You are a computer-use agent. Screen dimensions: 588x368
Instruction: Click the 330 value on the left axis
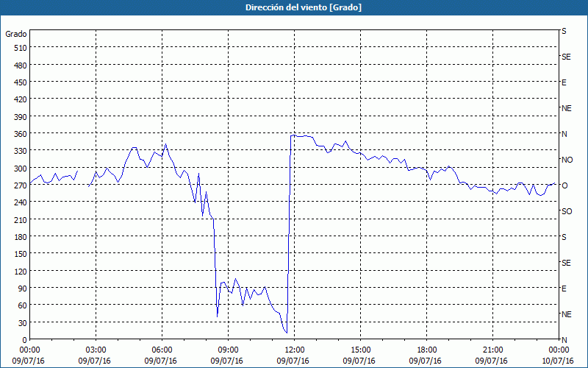(x=21, y=151)
